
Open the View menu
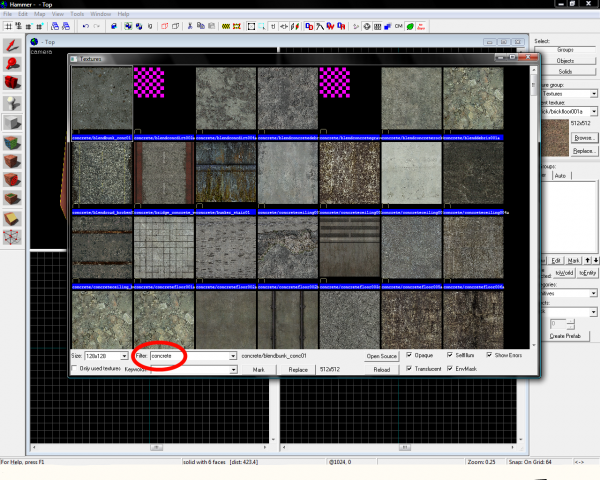58,14
